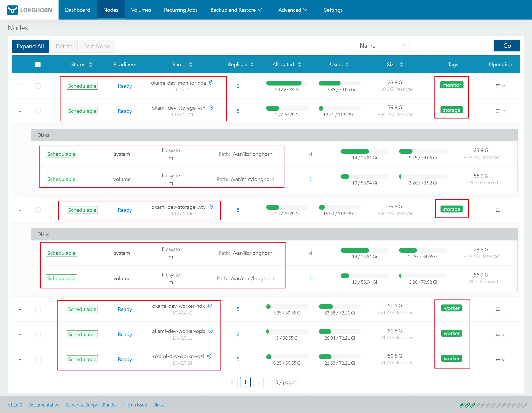Image resolution: width=532 pixels, height=413 pixels.
Task: Click the Allocated progress bar for okami-dev-monitor-xba
Action: [287, 83]
